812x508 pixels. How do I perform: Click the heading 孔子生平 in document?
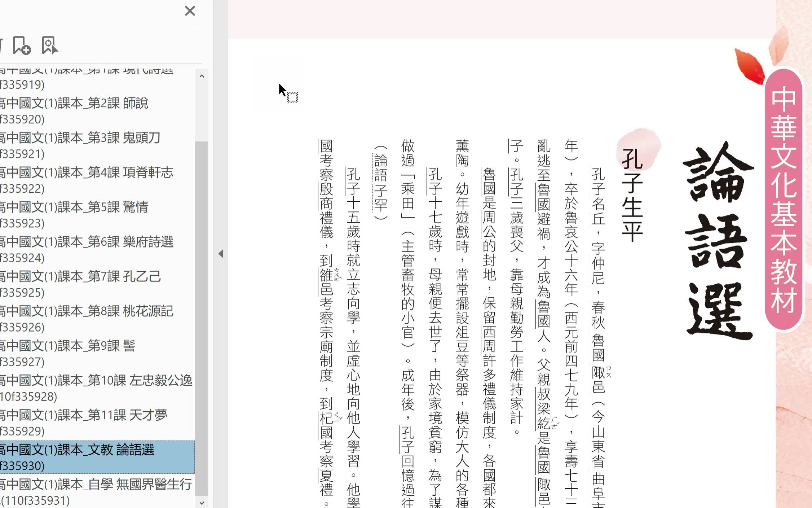pos(632,195)
